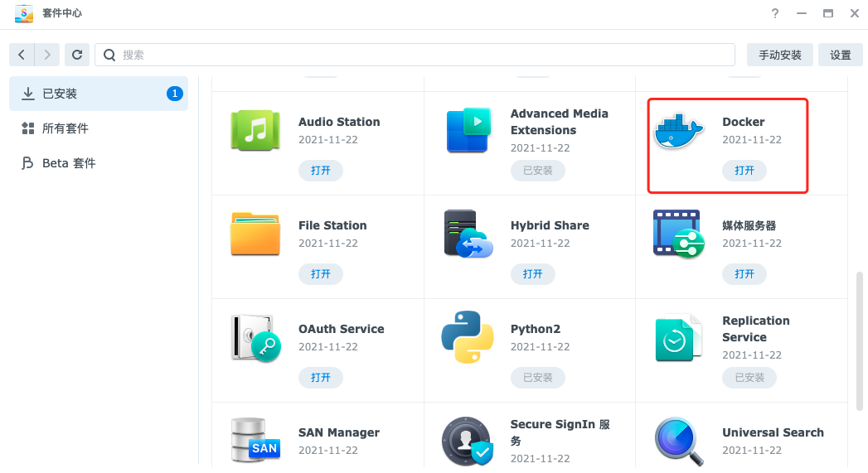Click the Docker whale icon

coord(678,130)
